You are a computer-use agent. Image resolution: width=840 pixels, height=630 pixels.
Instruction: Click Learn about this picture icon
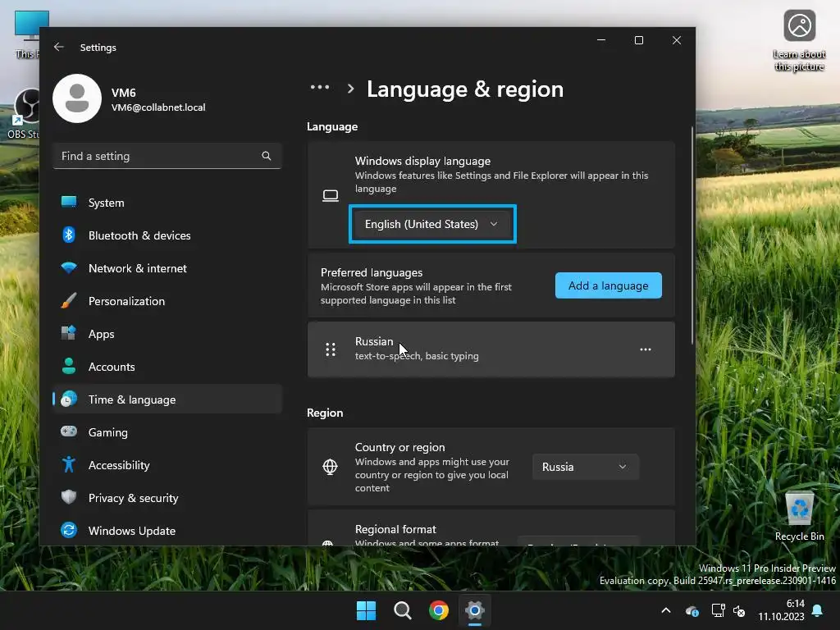point(799,41)
